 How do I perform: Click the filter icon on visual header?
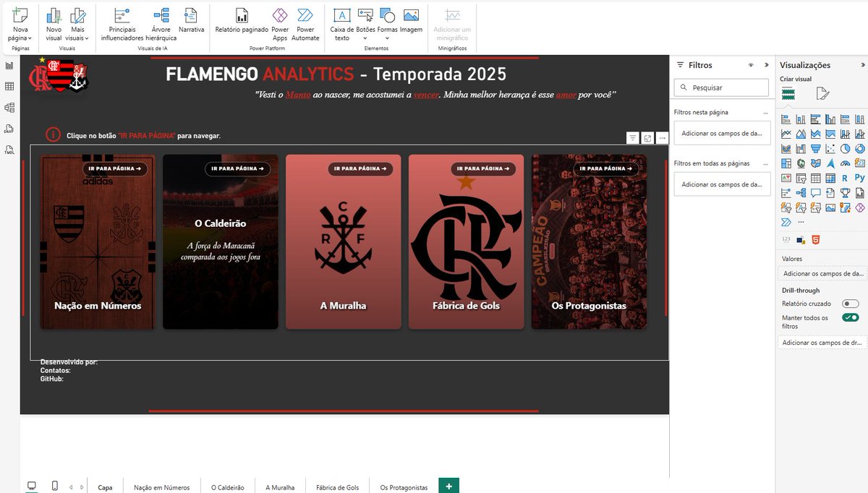633,137
